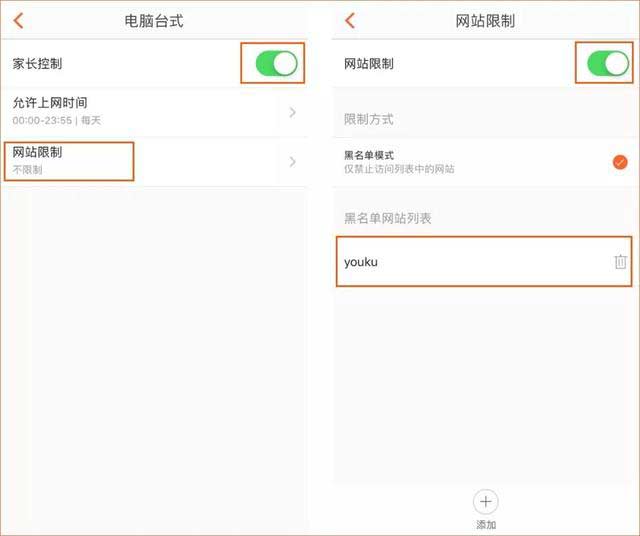
Task: Tap the 限制方式 section header
Action: point(369,120)
